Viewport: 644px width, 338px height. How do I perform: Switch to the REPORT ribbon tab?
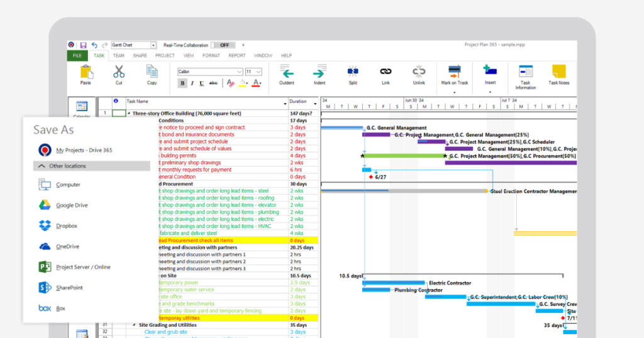236,56
